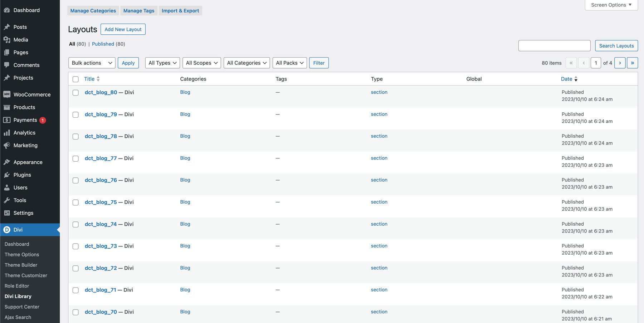Open the dct_blog_72 layout link
This screenshot has height=323, width=644.
point(101,268)
